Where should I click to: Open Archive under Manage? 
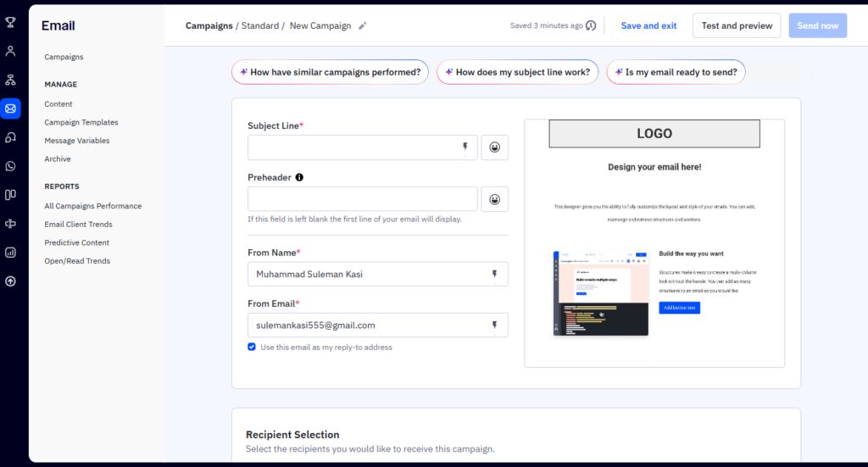click(58, 158)
